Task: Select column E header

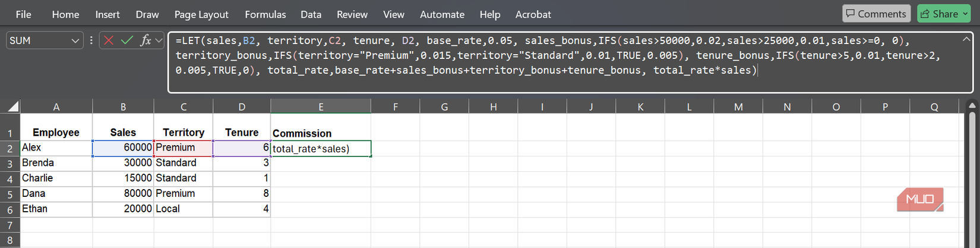Action: pos(321,107)
